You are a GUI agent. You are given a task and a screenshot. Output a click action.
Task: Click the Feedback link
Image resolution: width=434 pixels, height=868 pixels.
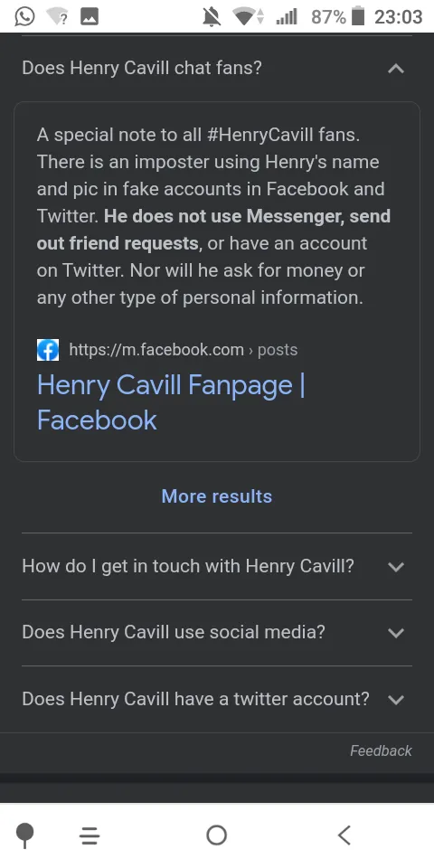point(381,750)
